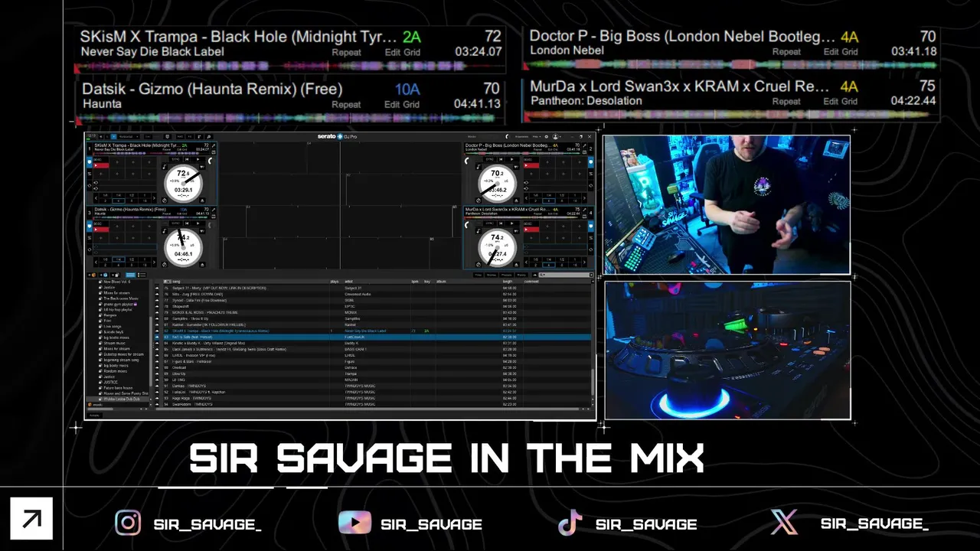Click the keylock note icon on deck 4
This screenshot has height=551, width=980.
tap(479, 231)
